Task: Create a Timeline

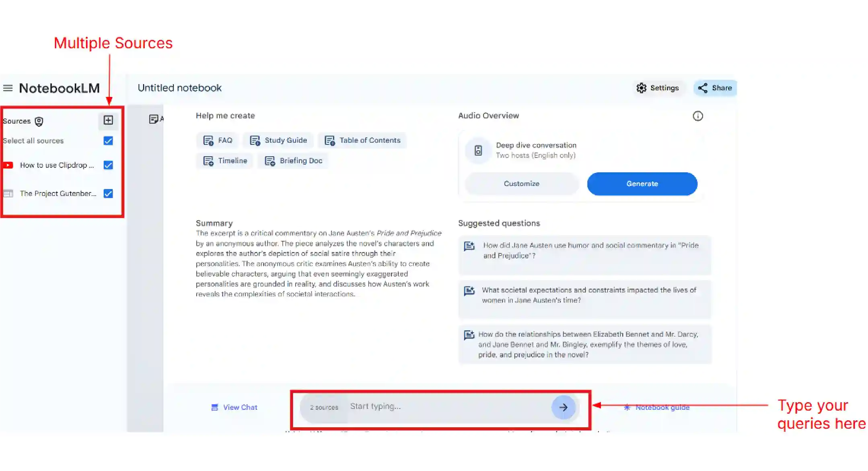Action: 225,161
